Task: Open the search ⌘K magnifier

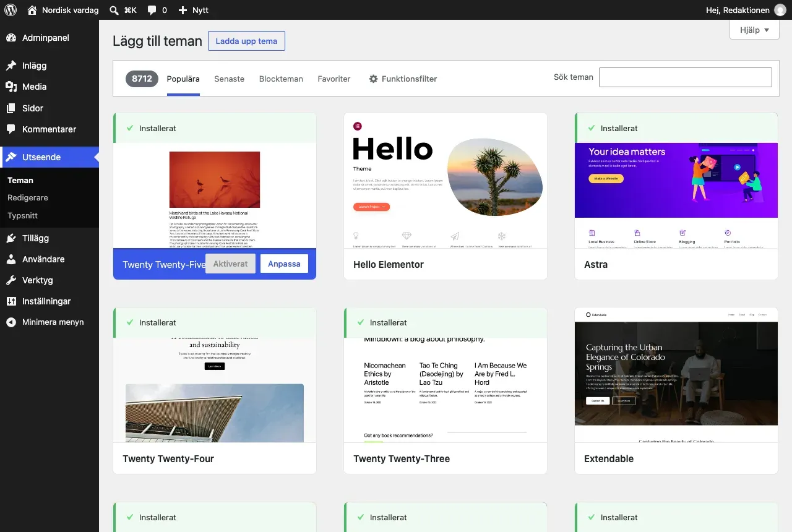Action: [x=114, y=10]
